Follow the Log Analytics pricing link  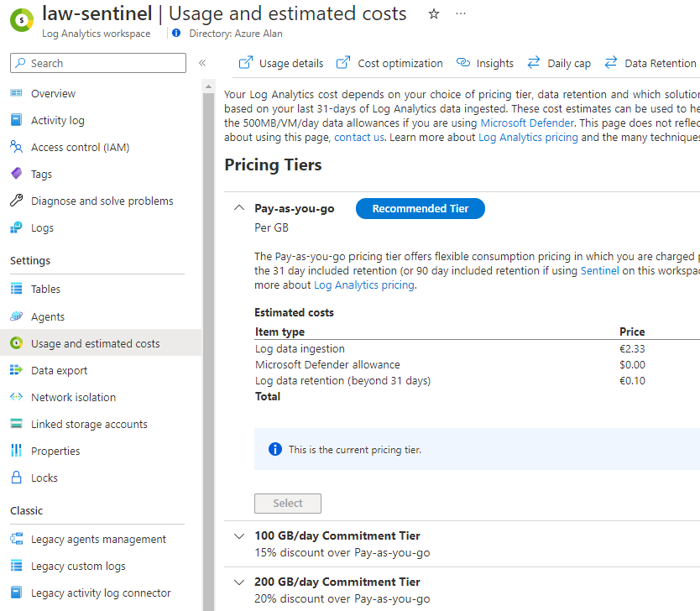click(x=363, y=285)
